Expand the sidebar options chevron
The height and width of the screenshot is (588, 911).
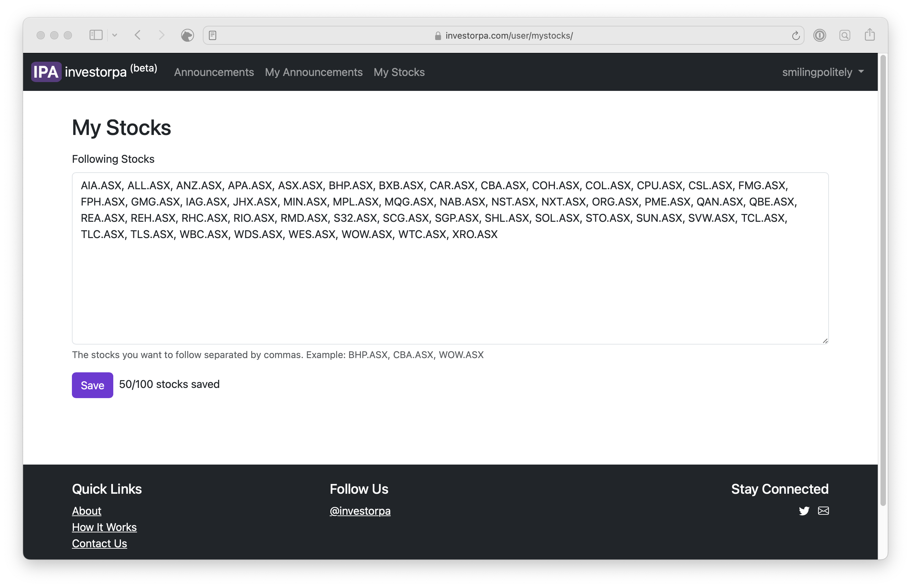click(x=115, y=35)
